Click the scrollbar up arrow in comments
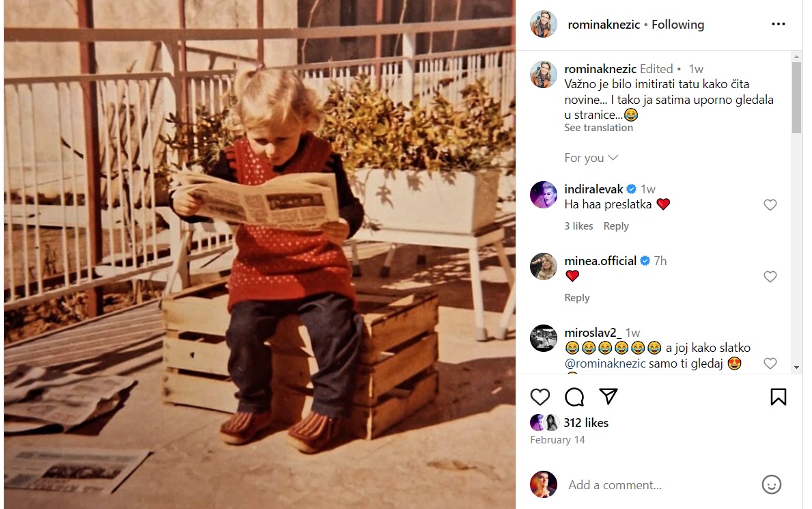The width and height of the screenshot is (812, 509). click(796, 57)
